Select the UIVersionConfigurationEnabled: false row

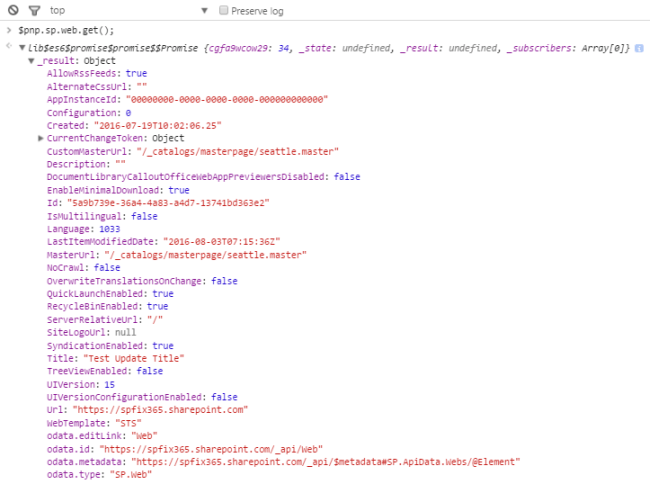pyautogui.click(x=142, y=397)
